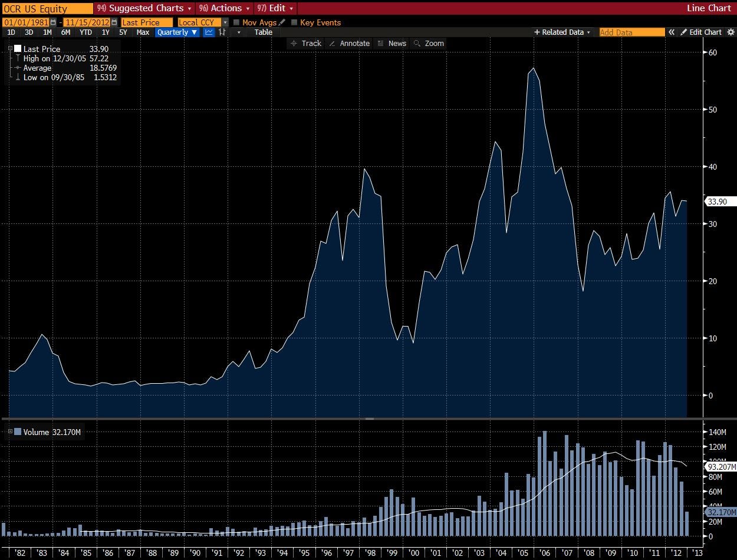Screen dimensions: 737x560
Task: Select the YTD range tab
Action: point(85,32)
